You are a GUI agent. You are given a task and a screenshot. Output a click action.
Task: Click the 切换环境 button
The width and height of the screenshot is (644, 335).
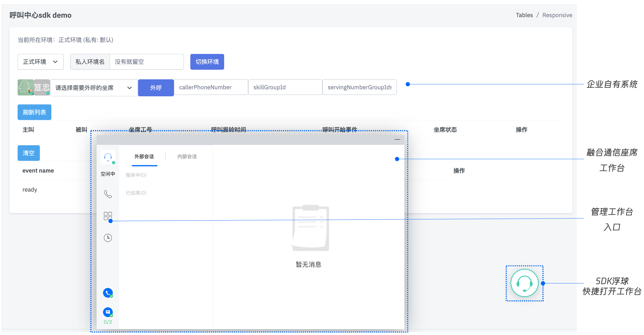(x=207, y=62)
